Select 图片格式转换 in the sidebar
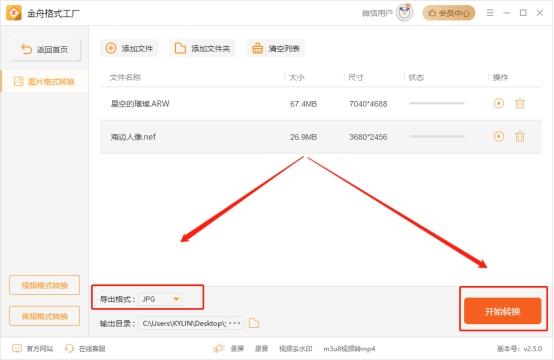The width and height of the screenshot is (554, 360). (45, 82)
